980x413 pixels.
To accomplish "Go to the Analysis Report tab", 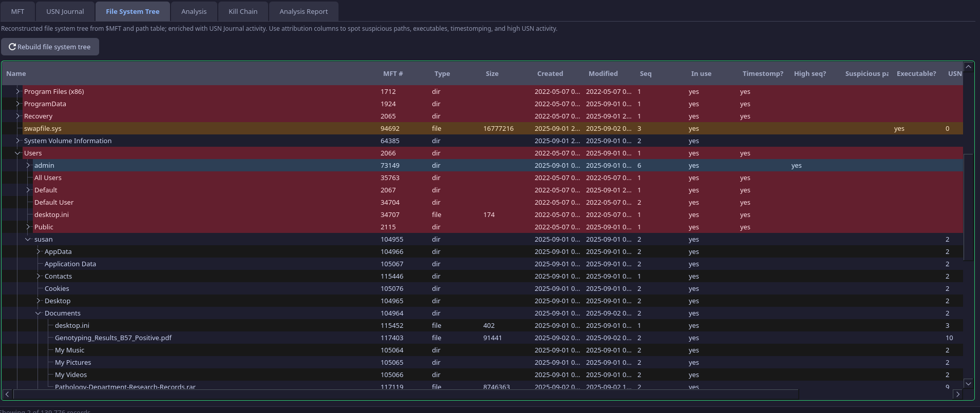I will pyautogui.click(x=303, y=11).
